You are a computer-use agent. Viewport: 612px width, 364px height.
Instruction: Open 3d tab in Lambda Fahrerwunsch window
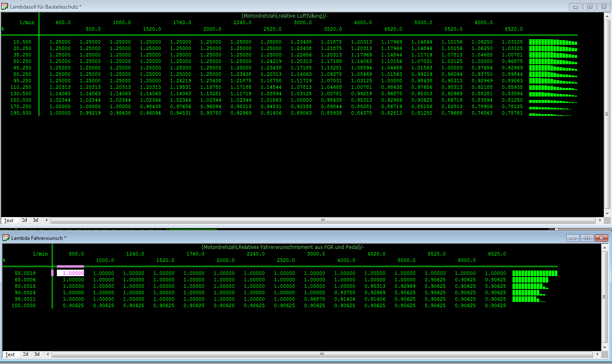(x=37, y=355)
